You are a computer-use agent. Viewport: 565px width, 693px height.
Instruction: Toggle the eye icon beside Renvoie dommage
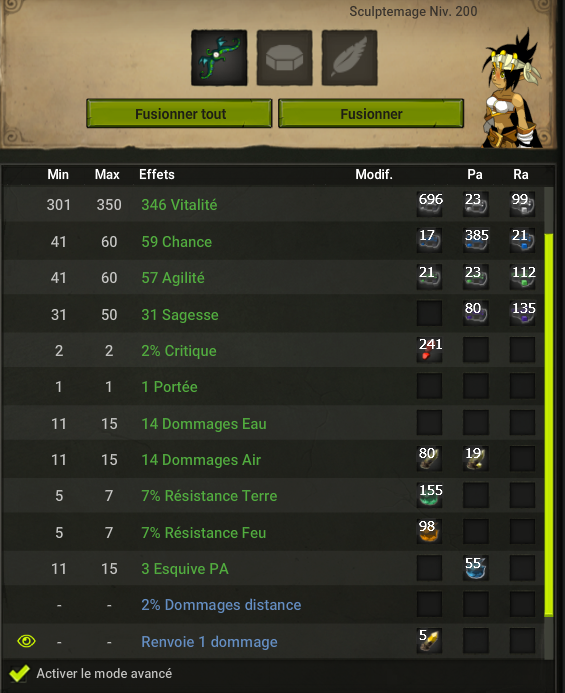27,641
